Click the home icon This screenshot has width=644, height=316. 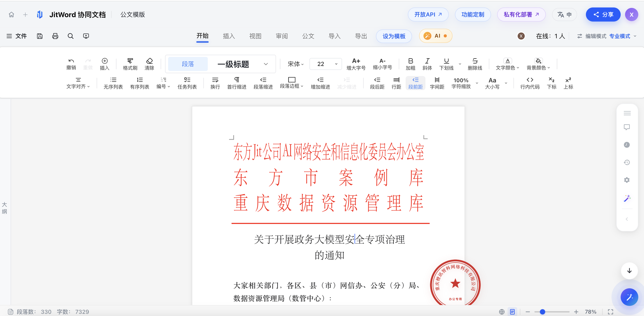[x=12, y=15]
